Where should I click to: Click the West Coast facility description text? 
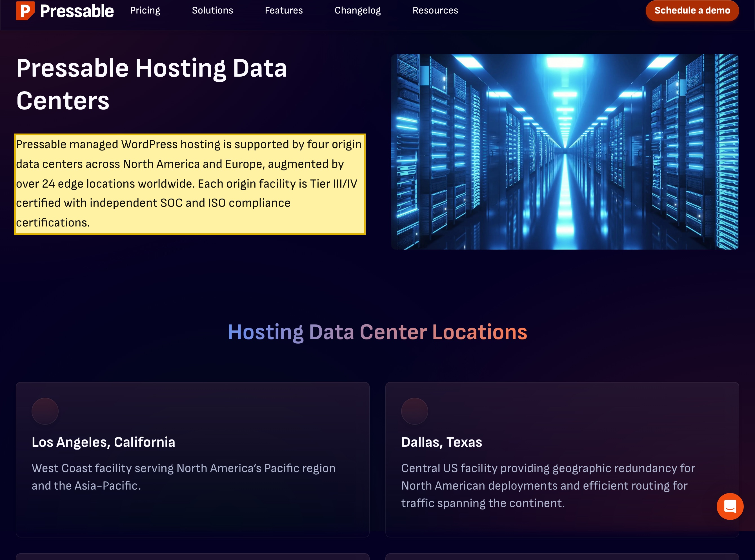point(183,477)
